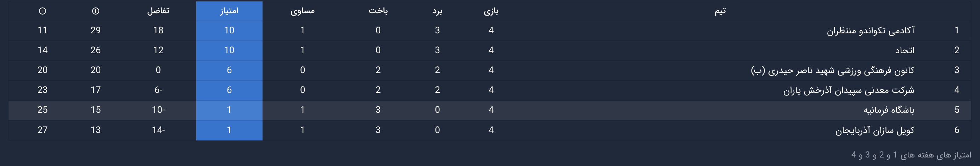Click the مساوی column header
The image size is (980, 166).
[303, 11]
